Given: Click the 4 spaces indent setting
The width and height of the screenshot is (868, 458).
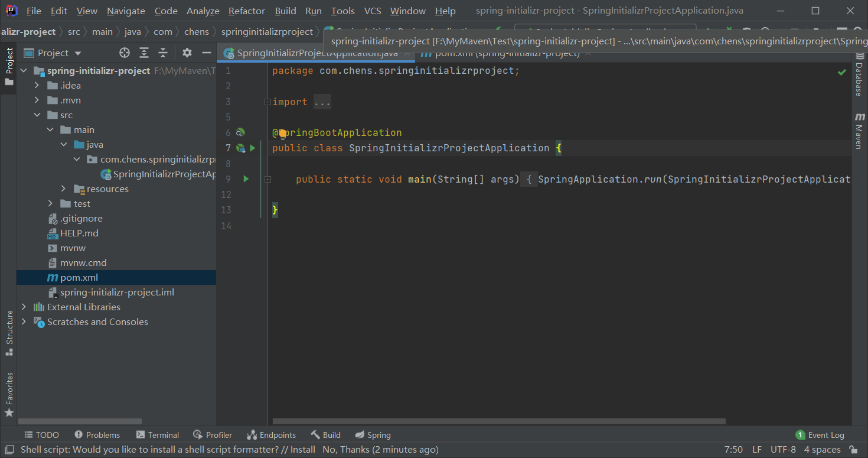Looking at the screenshot, I should point(822,450).
